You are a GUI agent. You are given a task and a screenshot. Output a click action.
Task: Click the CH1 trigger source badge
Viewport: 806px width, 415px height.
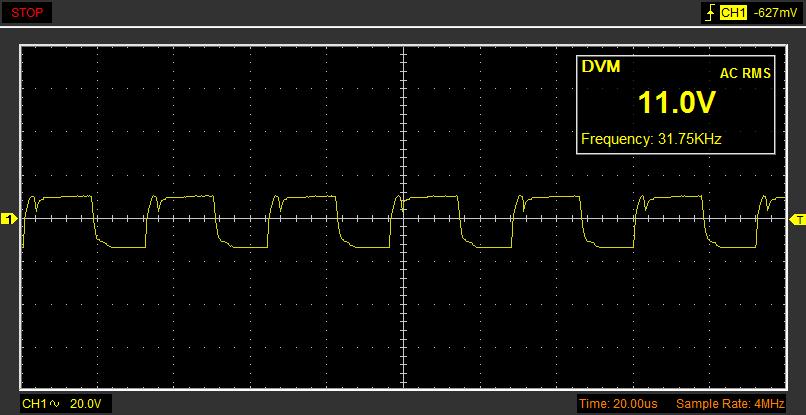(x=733, y=14)
